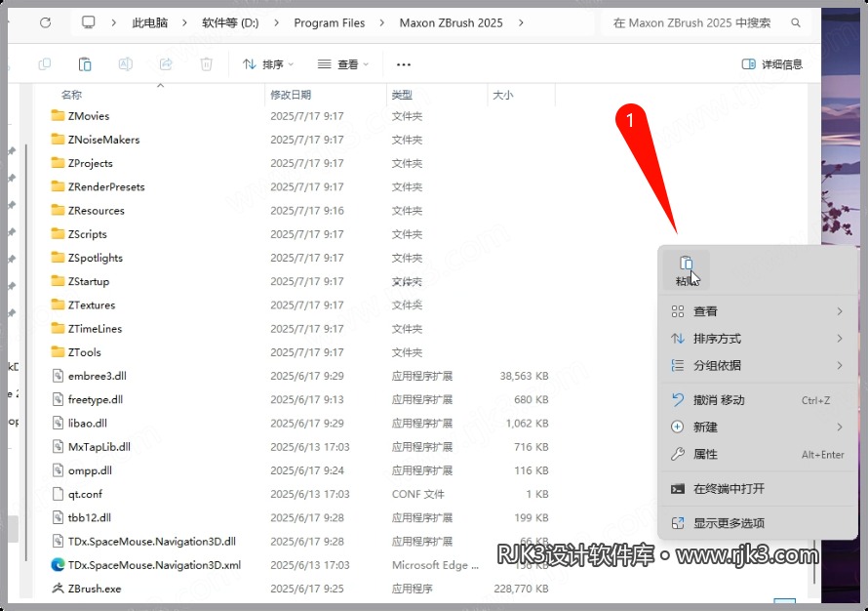Click the ZStartup folder icon

(58, 281)
